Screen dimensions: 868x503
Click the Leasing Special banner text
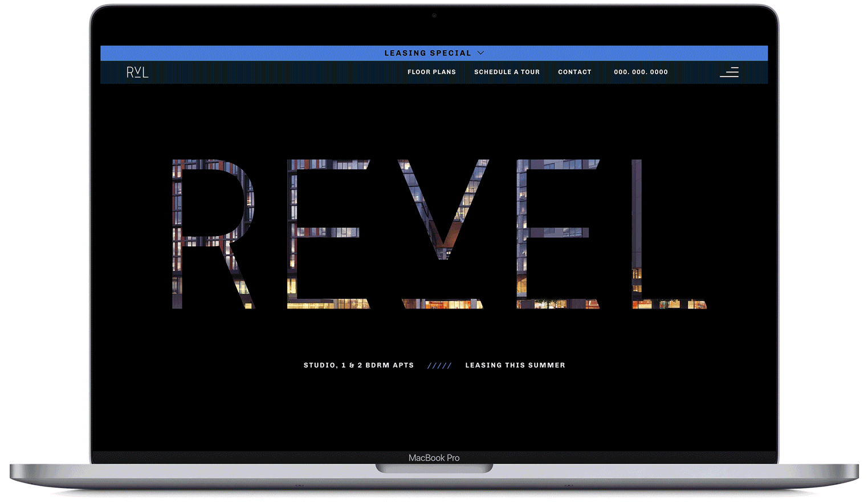coord(427,53)
